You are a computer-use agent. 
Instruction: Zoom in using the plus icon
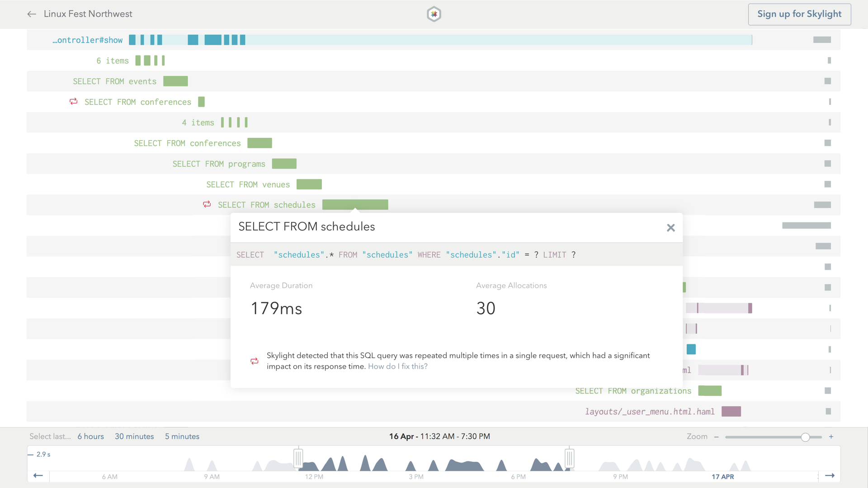831,436
